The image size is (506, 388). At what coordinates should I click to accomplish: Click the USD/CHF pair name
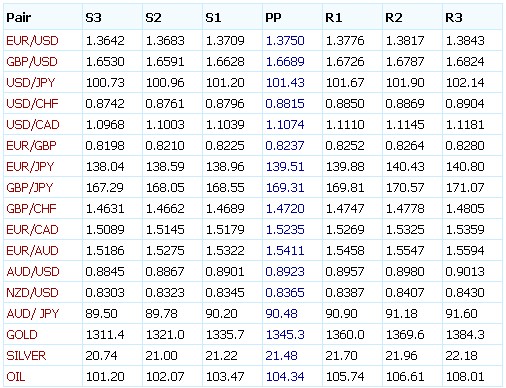[32, 104]
